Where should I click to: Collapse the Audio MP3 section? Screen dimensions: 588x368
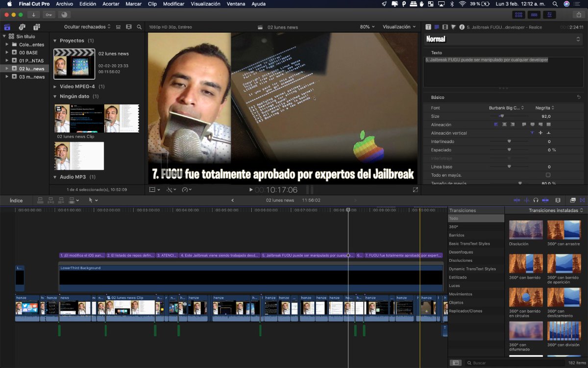click(x=55, y=177)
